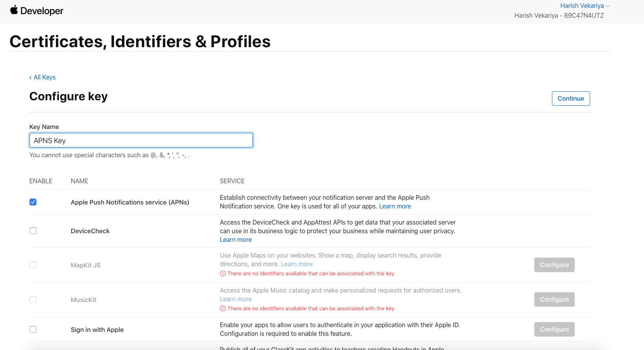644x350 pixels.
Task: Click the Certificates, Identifiers & Profiles heading
Action: [x=140, y=42]
